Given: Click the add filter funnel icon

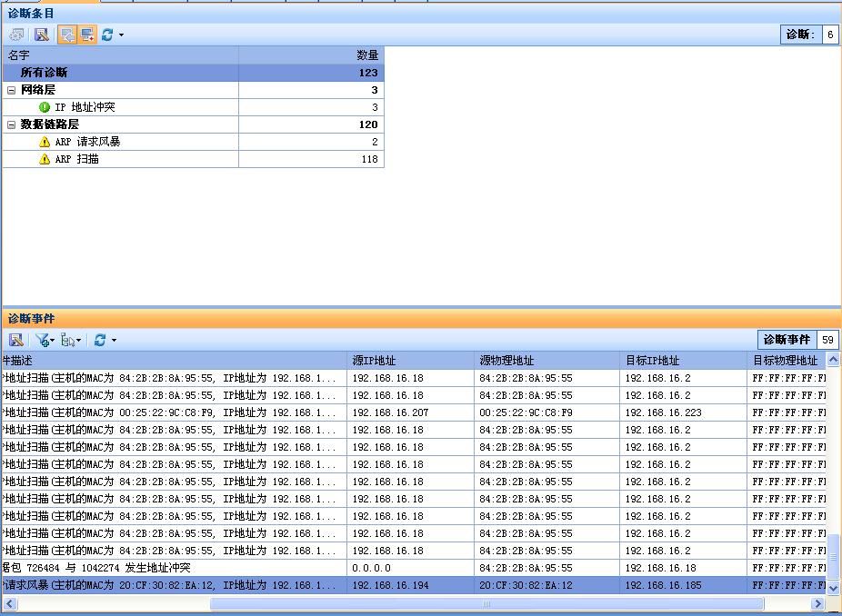Looking at the screenshot, I should (42, 340).
